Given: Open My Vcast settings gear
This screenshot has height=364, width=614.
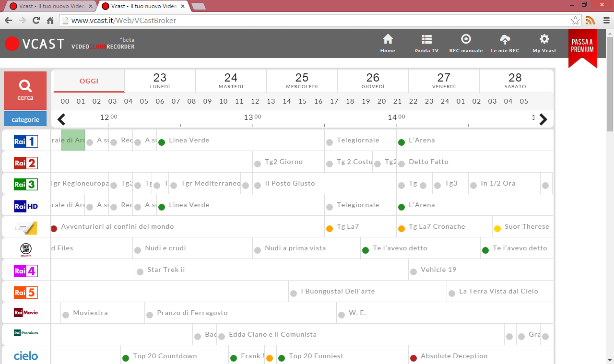Looking at the screenshot, I should tap(544, 39).
